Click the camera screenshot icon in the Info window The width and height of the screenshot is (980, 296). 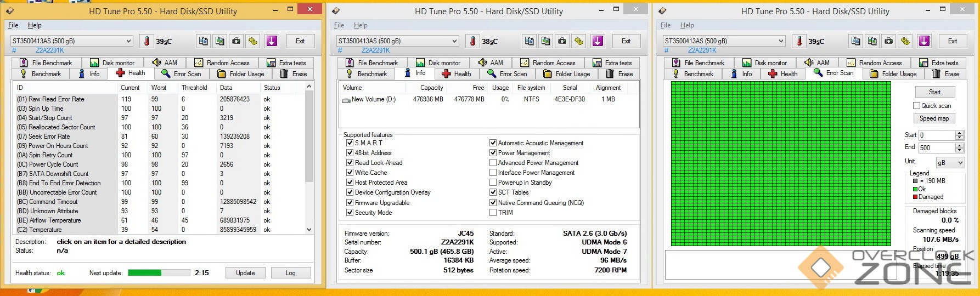point(562,41)
